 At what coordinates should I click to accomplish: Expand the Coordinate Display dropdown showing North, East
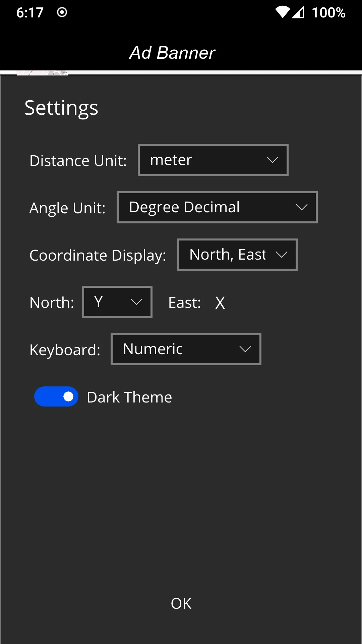(237, 255)
